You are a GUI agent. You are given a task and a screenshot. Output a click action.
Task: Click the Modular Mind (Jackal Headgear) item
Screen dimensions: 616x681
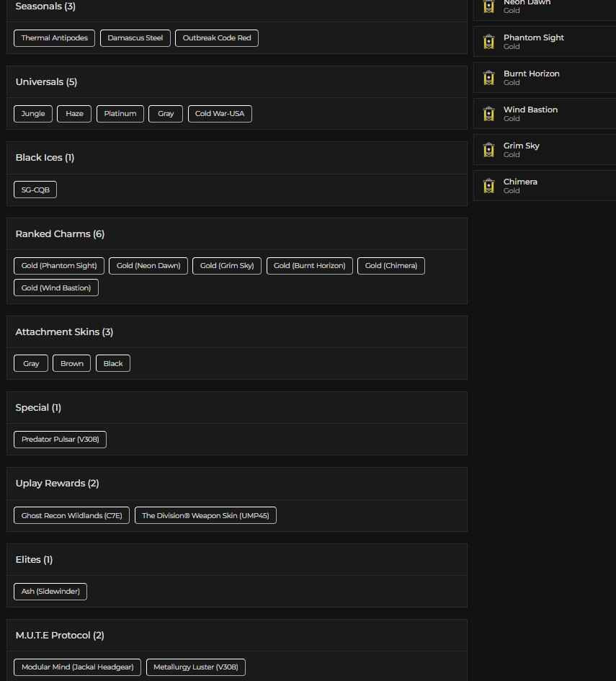coord(77,667)
